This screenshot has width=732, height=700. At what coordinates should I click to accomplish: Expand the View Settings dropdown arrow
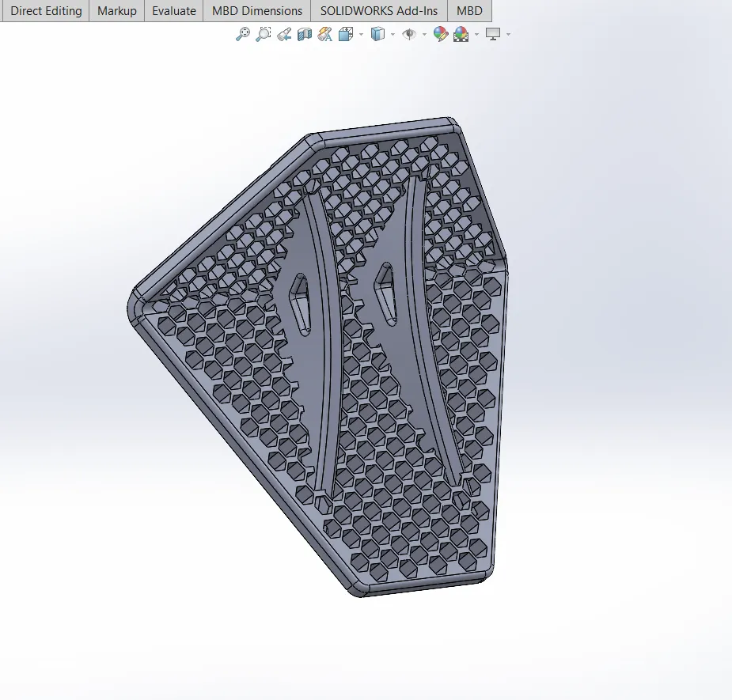(x=508, y=34)
